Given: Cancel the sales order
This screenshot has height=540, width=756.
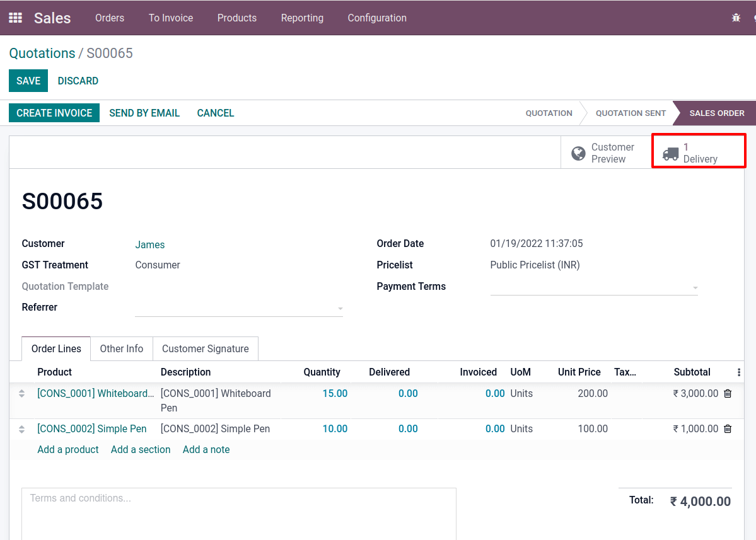Looking at the screenshot, I should (x=216, y=113).
